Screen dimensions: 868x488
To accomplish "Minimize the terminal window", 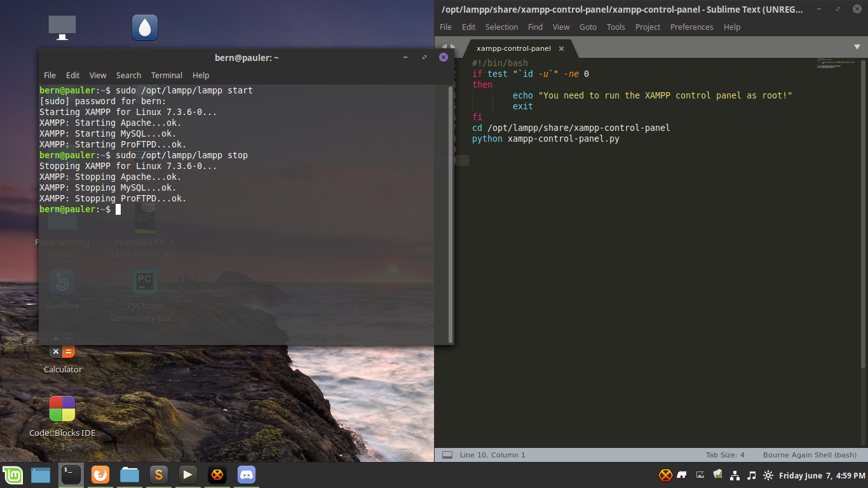I will tap(405, 57).
